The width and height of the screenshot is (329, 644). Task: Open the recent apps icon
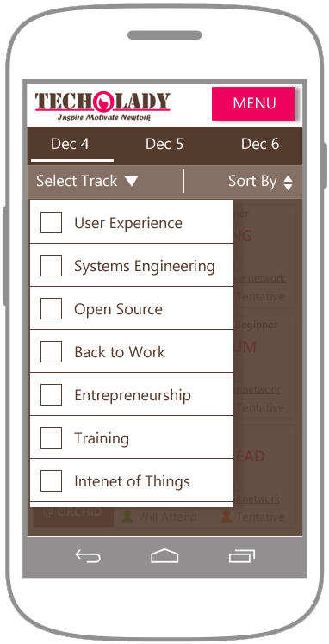click(x=241, y=556)
